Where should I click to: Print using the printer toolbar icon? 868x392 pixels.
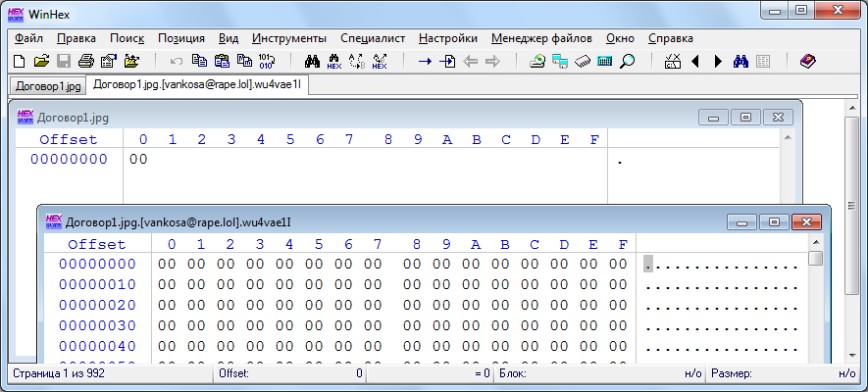(86, 62)
